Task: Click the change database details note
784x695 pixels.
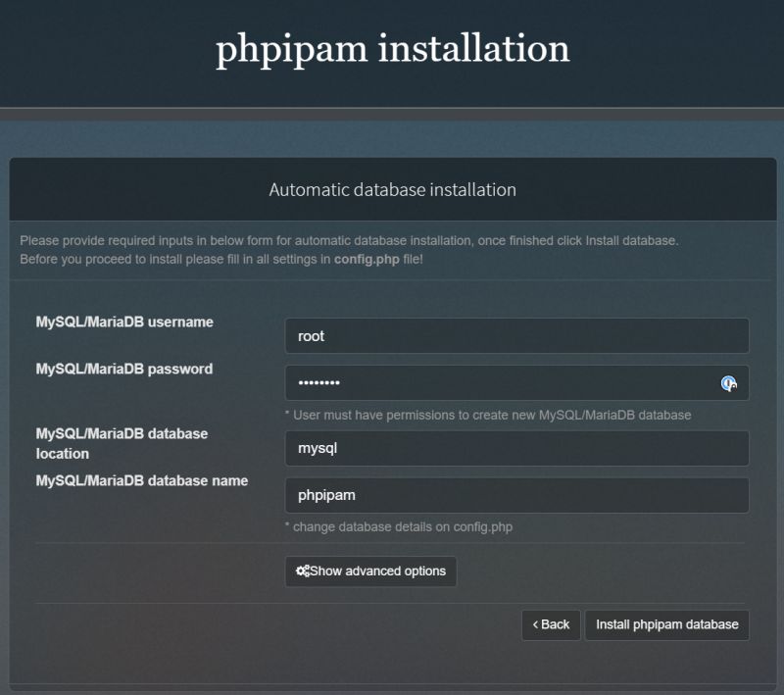Action: [x=406, y=525]
